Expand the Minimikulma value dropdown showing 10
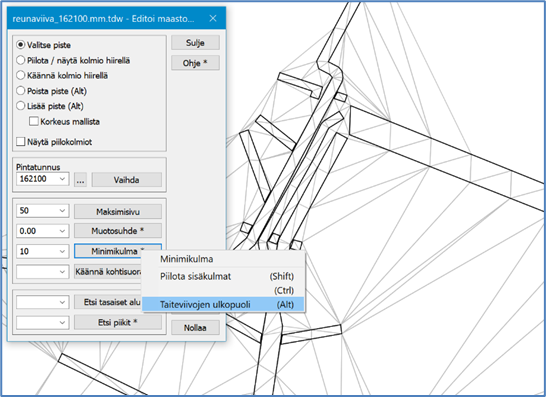This screenshot has height=397, width=546. 42,251
